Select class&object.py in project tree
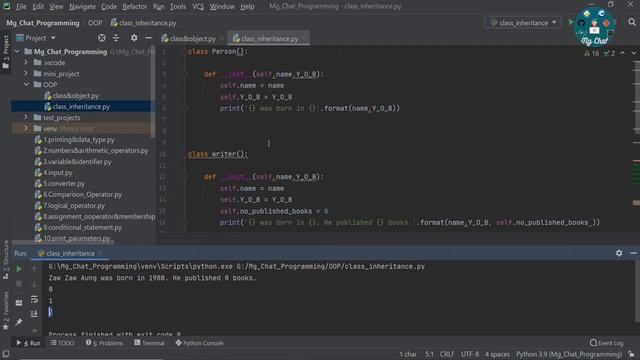This screenshot has width=640, height=360. click(76, 96)
